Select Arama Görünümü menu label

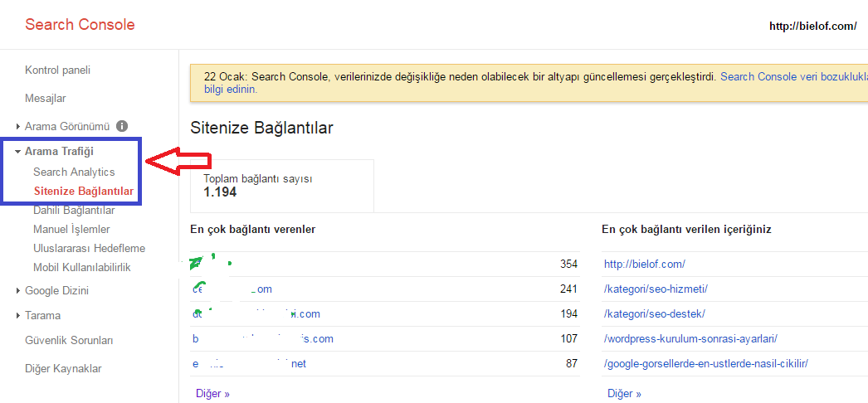[x=67, y=126]
